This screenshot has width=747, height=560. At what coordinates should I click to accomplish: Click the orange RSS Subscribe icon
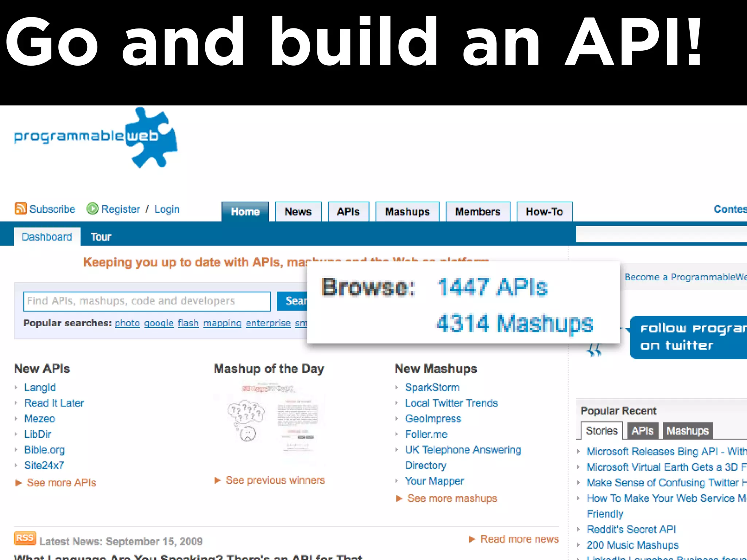click(20, 209)
